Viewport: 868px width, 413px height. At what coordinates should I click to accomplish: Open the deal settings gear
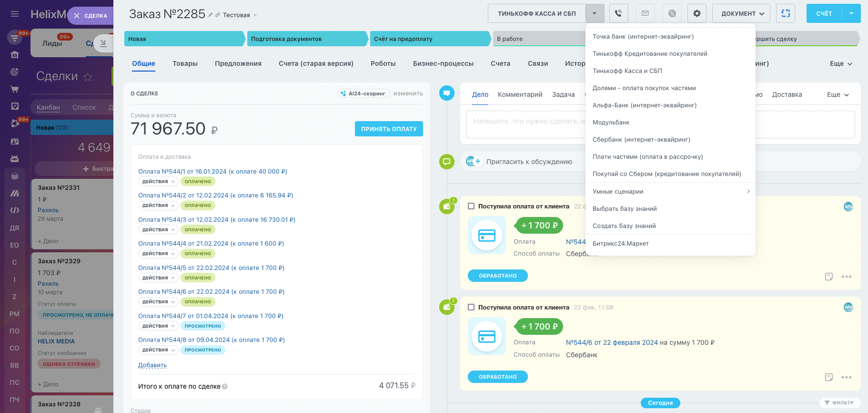pyautogui.click(x=697, y=13)
